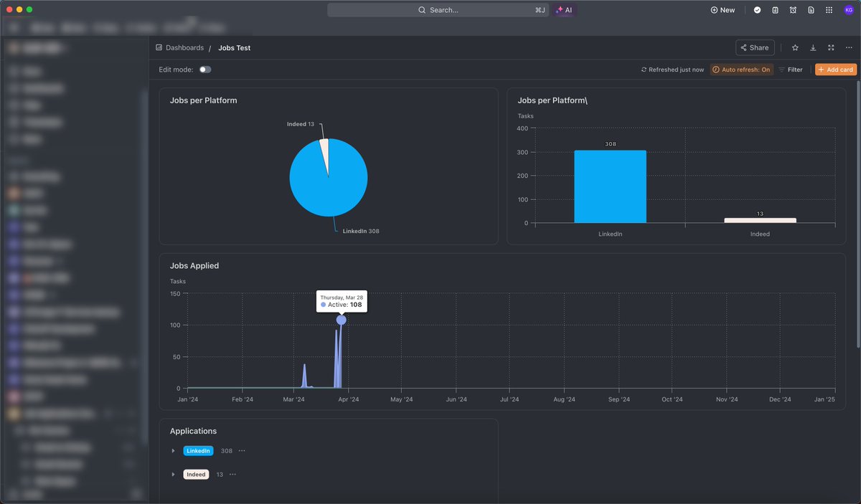This screenshot has height=504, width=861.
Task: Open the reminders alarm clock icon
Action: point(793,10)
